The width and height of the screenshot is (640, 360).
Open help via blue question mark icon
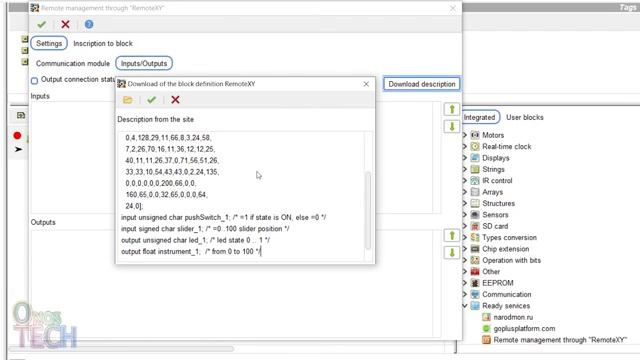[x=89, y=24]
